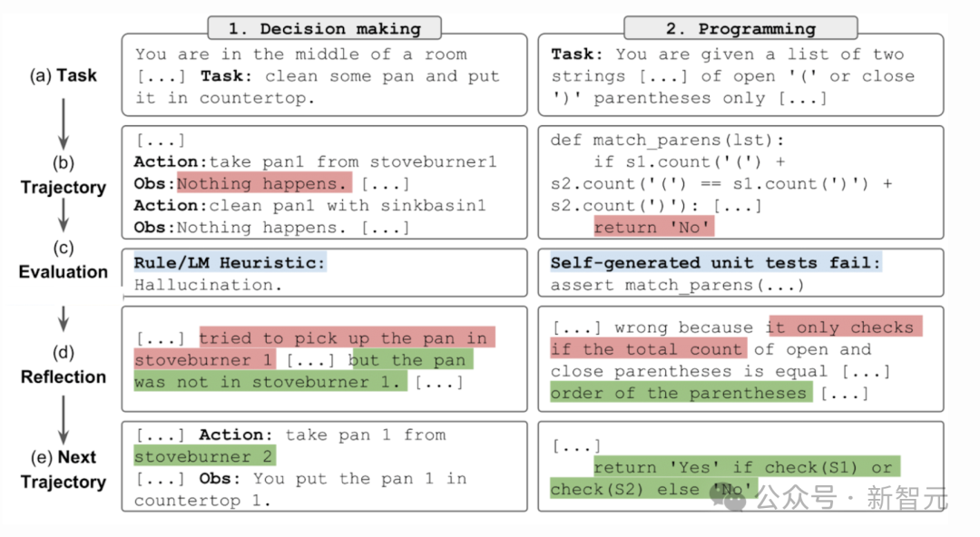Select the '1. Decision making' header tab
This screenshot has width=980, height=537.
click(324, 29)
